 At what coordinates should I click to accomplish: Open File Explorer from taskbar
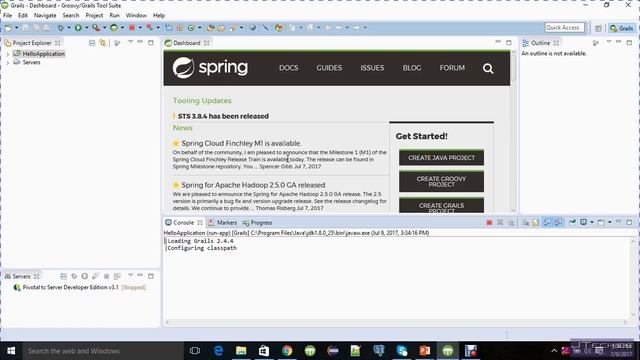[241, 351]
